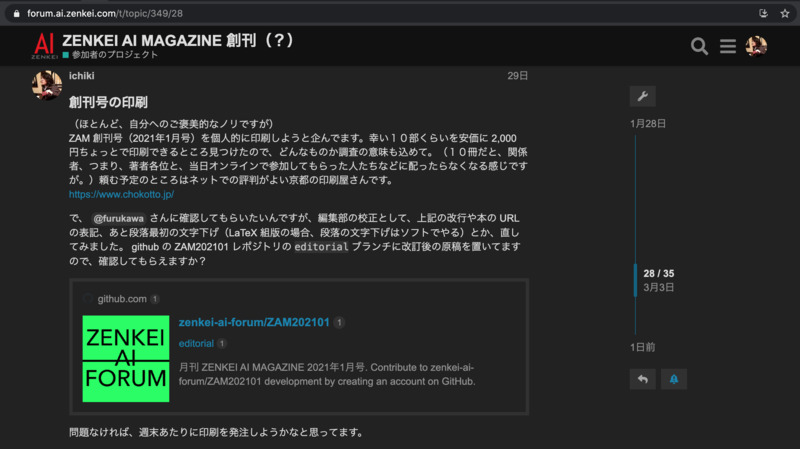Click the count badge beside the ZAM202101 repository title
800x449 pixels.
(339, 322)
